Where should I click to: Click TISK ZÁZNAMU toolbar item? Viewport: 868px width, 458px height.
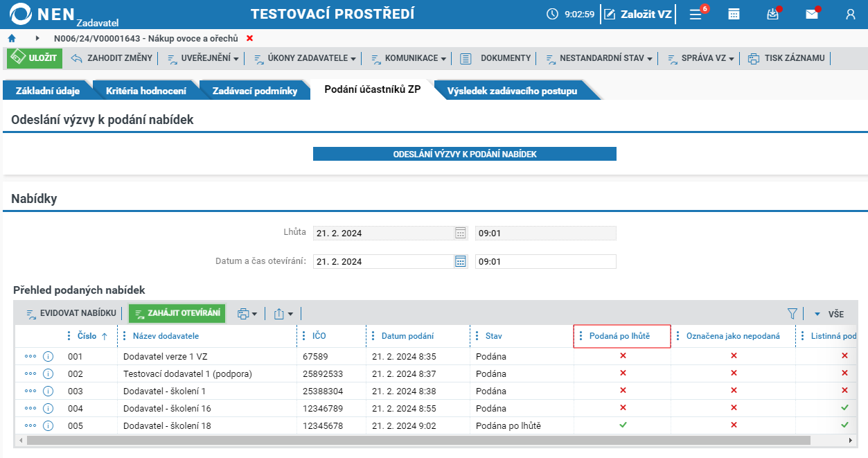click(x=786, y=58)
